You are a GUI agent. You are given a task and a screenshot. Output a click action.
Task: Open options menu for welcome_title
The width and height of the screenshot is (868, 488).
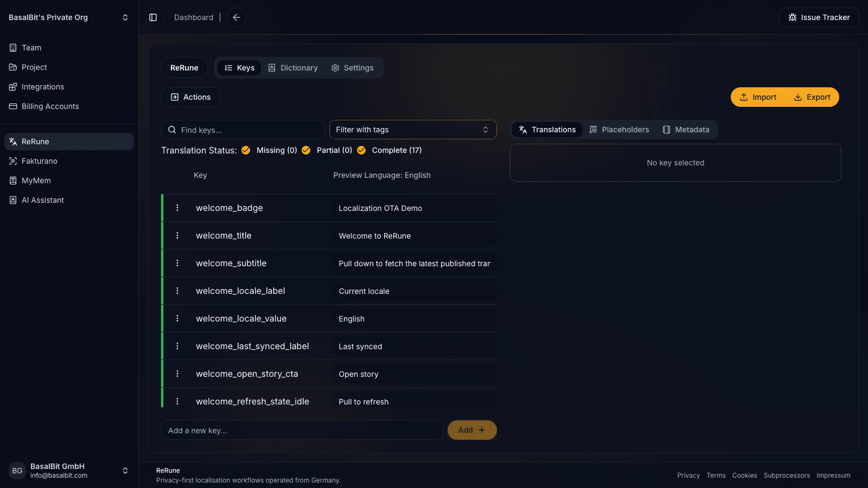click(x=177, y=235)
